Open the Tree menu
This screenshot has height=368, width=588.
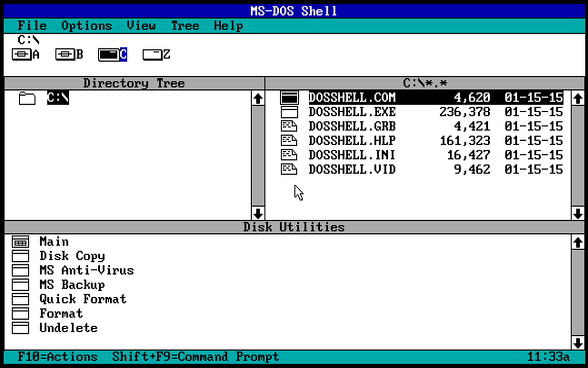(x=185, y=26)
